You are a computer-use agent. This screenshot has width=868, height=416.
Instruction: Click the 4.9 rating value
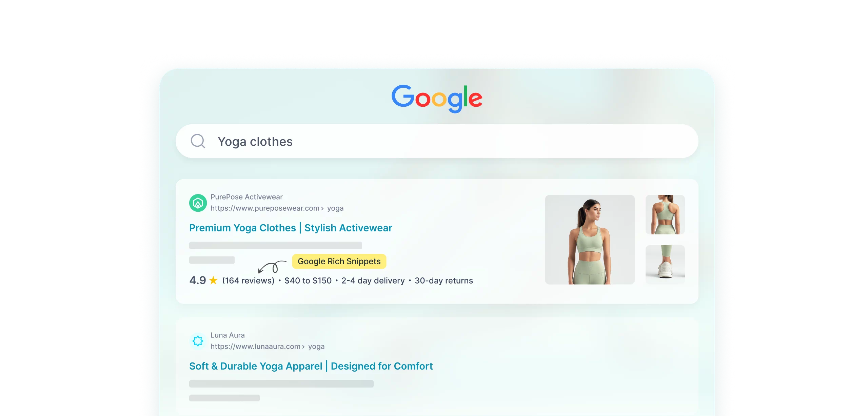tap(198, 280)
